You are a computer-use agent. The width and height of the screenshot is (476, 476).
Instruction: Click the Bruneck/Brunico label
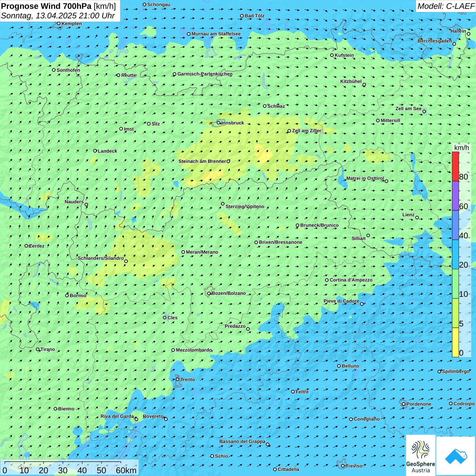click(x=319, y=225)
